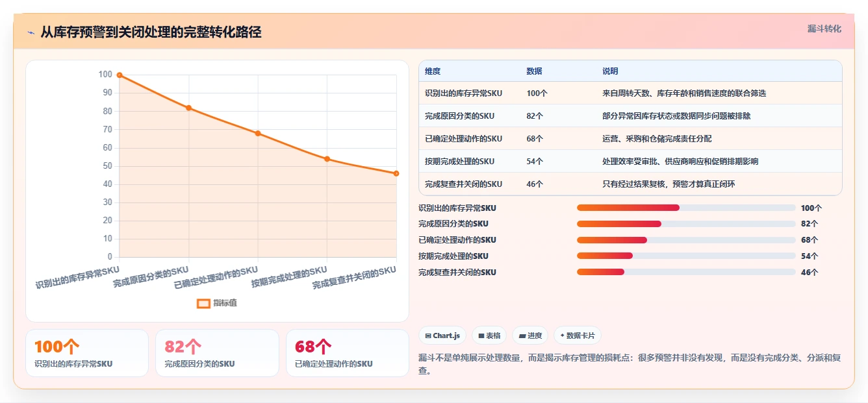Click the title 从库存预警到关闭处理的完整转化路径

click(x=151, y=32)
